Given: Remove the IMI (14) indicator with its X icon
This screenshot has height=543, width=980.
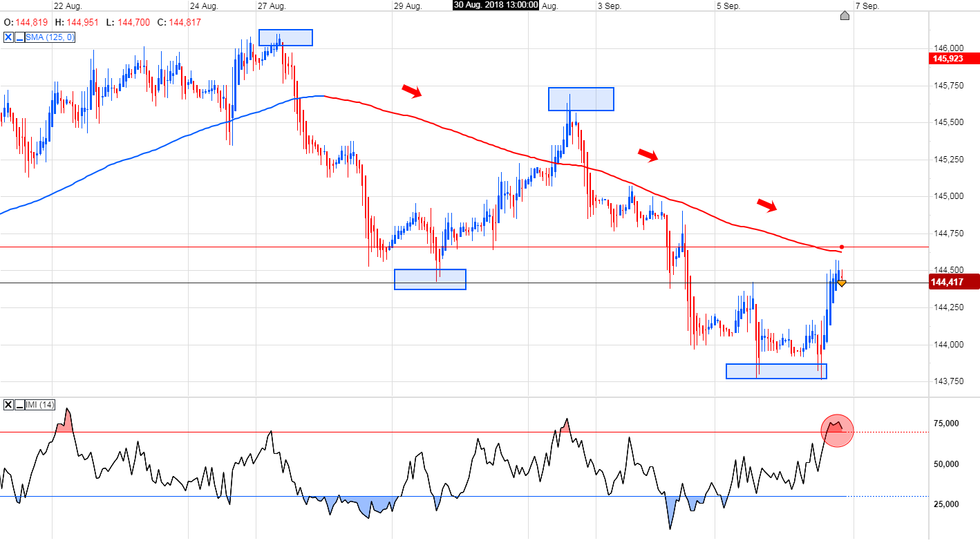Looking at the screenshot, I should (8, 405).
